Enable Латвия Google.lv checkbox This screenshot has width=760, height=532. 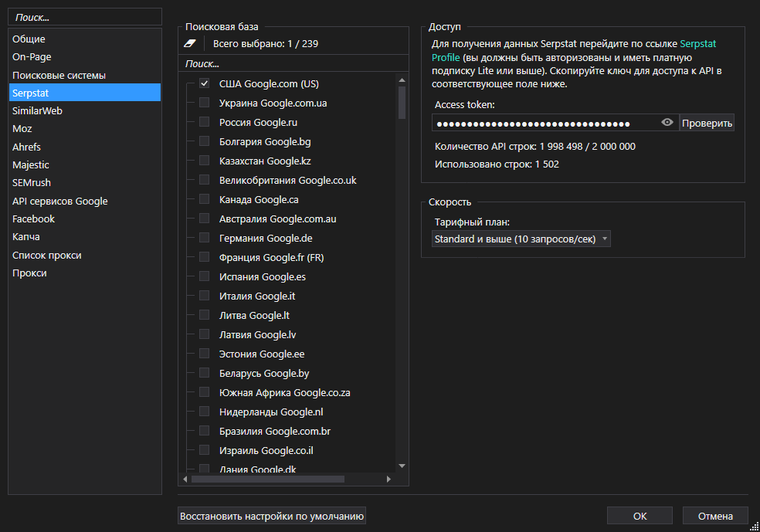coord(204,334)
